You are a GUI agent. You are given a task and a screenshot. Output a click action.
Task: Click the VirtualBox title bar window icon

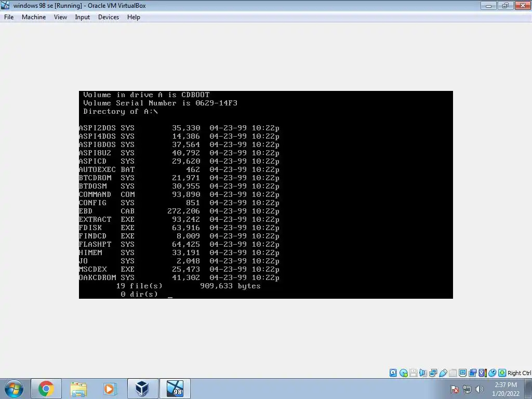coord(5,5)
